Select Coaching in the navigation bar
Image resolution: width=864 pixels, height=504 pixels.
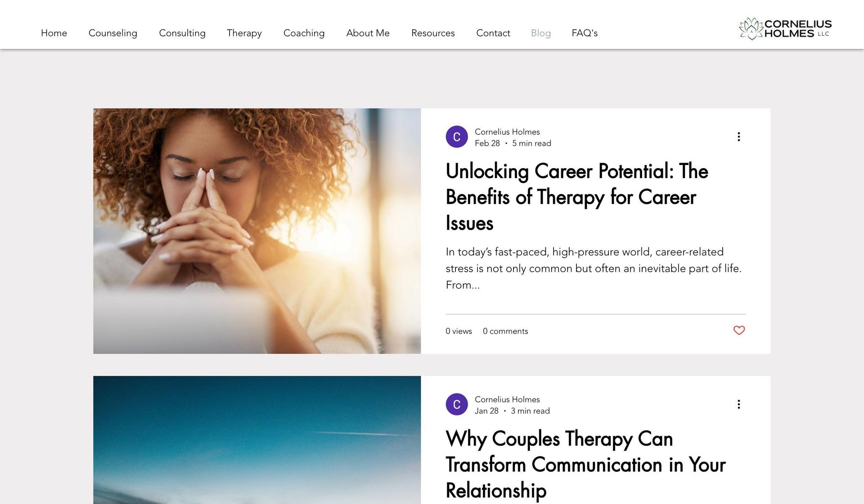[304, 33]
